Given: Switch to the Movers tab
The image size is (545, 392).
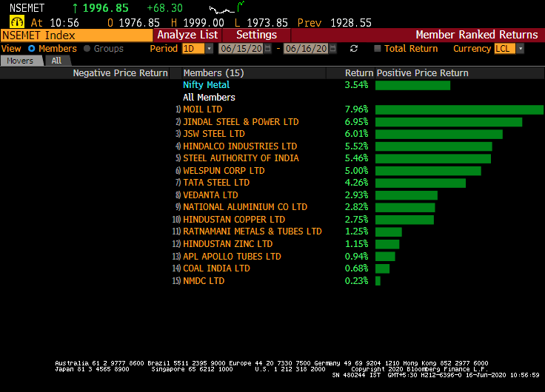Looking at the screenshot, I should click(x=20, y=61).
